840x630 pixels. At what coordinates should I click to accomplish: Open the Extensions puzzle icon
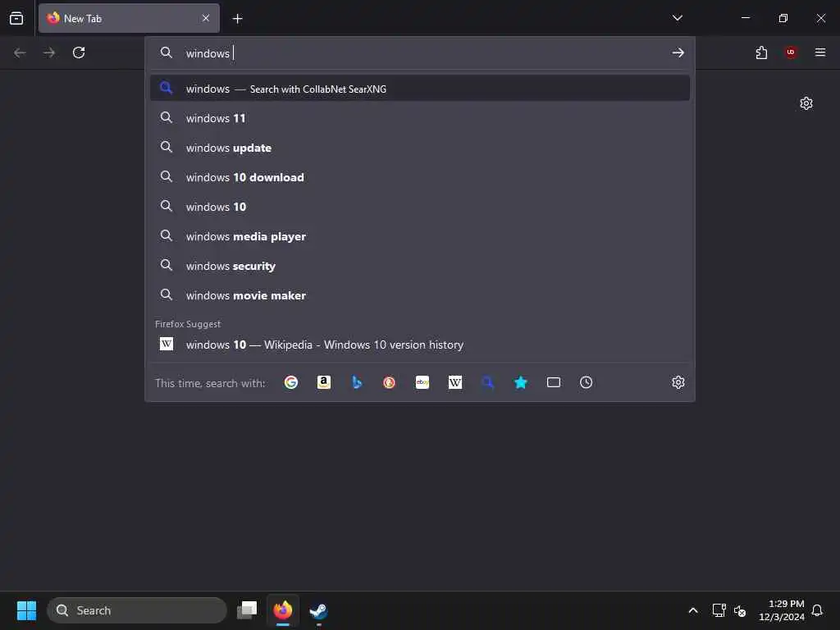pyautogui.click(x=761, y=52)
